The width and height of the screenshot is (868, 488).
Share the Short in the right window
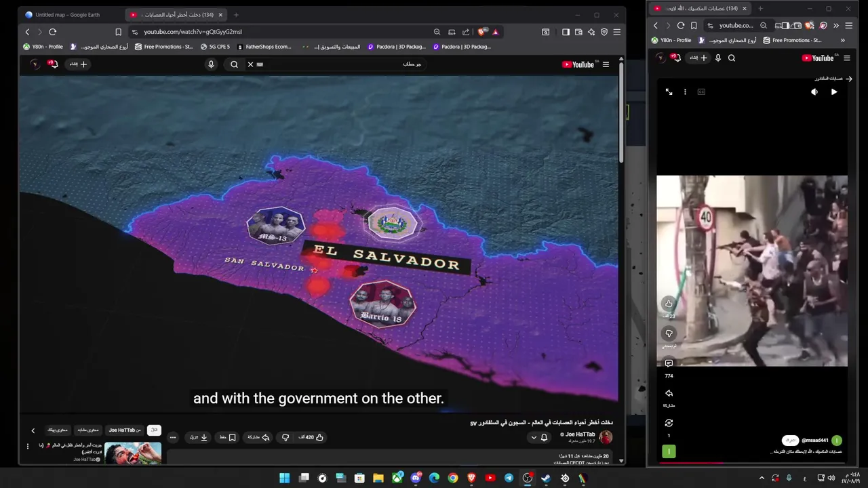(x=669, y=393)
